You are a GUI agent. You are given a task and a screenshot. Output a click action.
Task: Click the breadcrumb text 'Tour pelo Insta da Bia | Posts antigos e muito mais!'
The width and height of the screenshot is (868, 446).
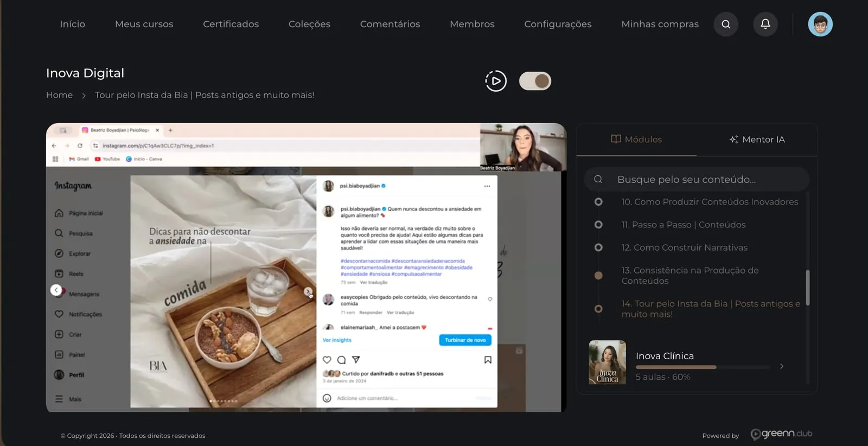[205, 95]
